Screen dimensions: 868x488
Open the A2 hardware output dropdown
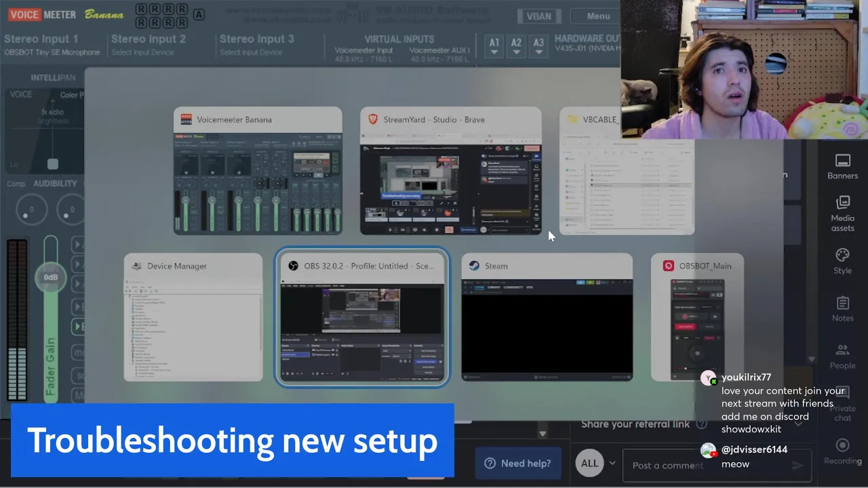pyautogui.click(x=516, y=45)
